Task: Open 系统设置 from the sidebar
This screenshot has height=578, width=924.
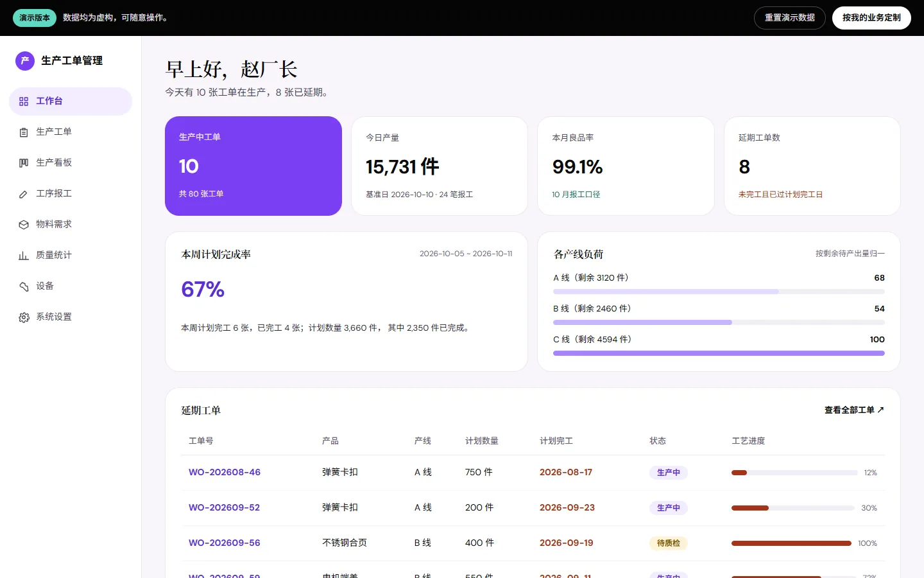Action: (x=71, y=317)
